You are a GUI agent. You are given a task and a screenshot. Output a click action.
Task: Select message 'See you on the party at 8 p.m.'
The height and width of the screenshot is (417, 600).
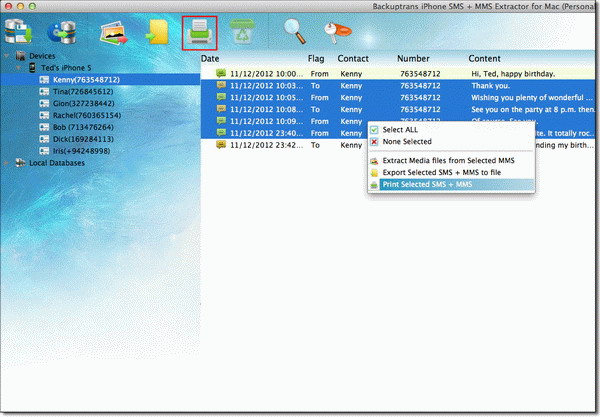click(x=398, y=109)
